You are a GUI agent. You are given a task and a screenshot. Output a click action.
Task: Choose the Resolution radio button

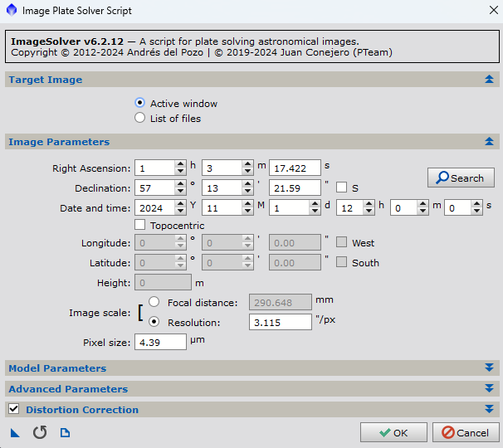(154, 322)
